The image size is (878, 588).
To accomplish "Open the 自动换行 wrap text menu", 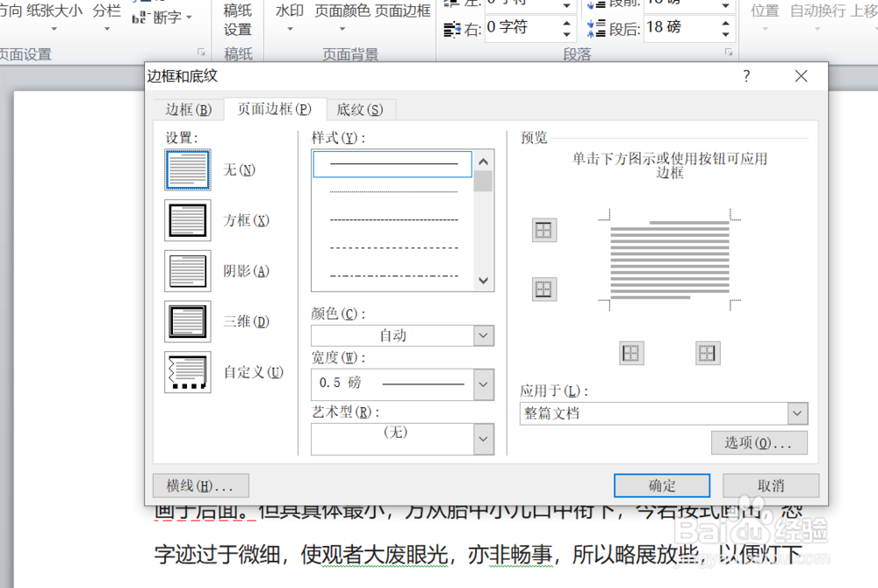I will pyautogui.click(x=817, y=17).
